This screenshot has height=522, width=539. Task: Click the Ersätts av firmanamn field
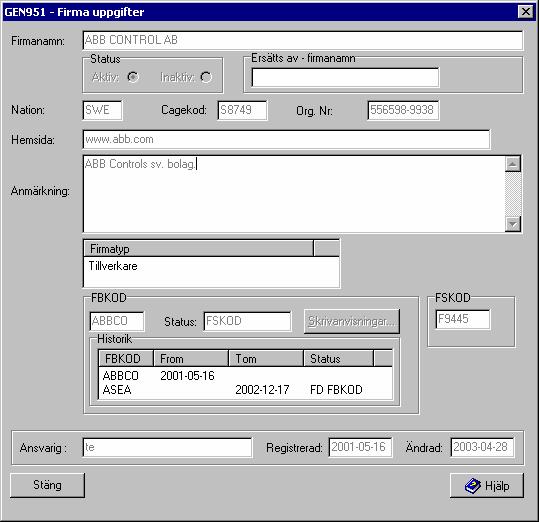click(x=345, y=77)
